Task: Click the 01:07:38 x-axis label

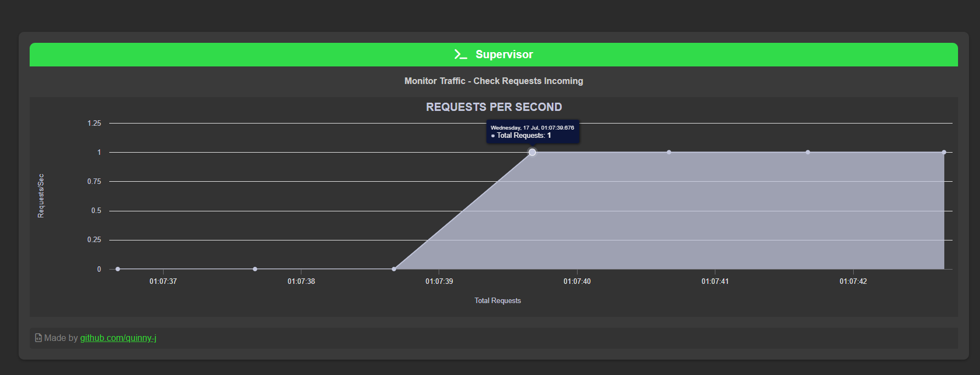Action: point(301,281)
